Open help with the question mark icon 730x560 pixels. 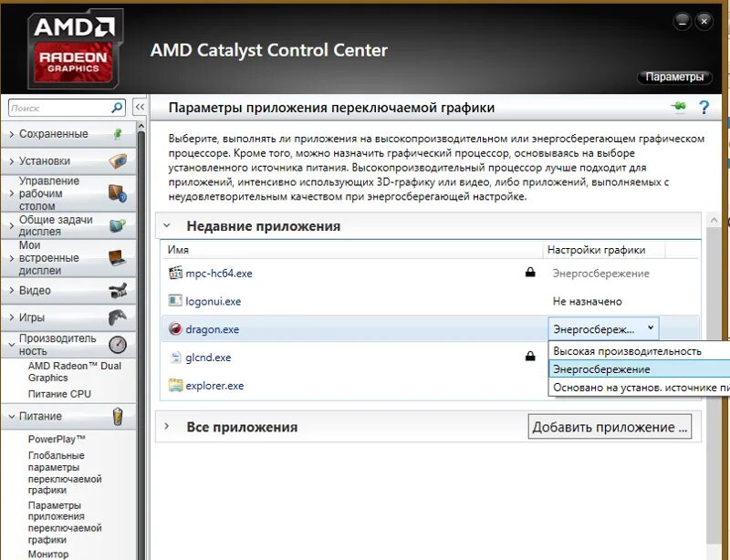point(704,108)
